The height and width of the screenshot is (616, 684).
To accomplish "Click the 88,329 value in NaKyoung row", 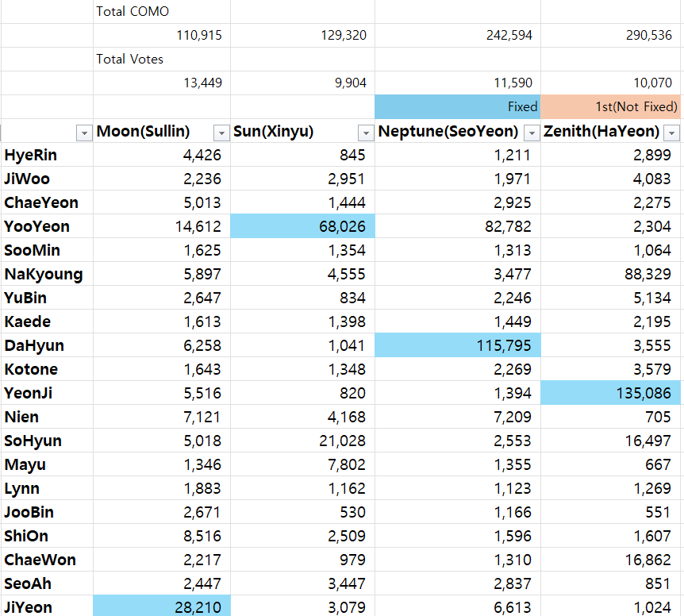I will [x=612, y=274].
